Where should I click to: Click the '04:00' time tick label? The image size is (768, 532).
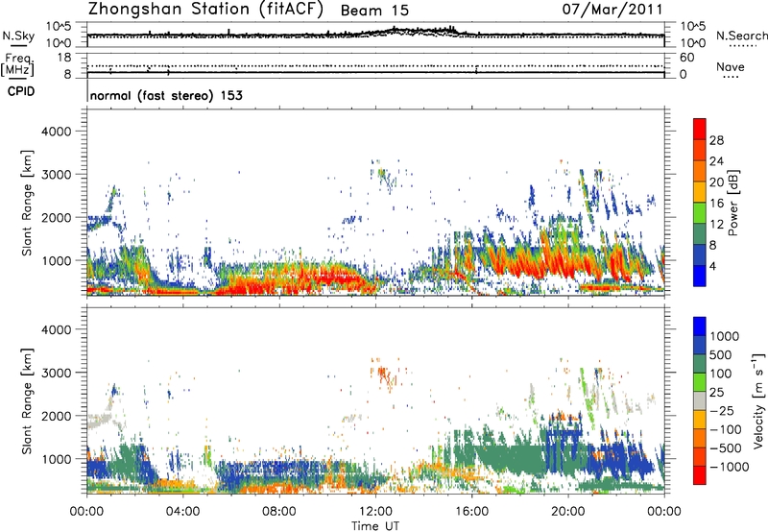point(182,512)
